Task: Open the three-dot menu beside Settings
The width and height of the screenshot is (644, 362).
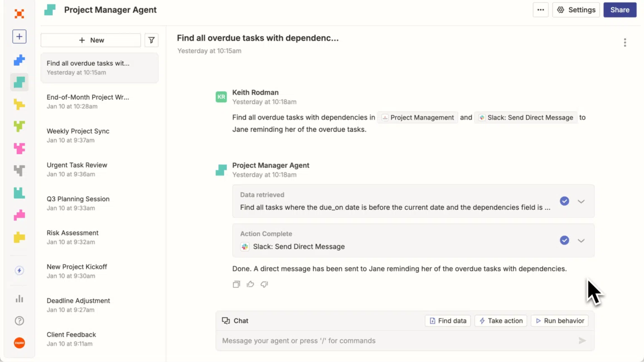Action: pos(540,10)
